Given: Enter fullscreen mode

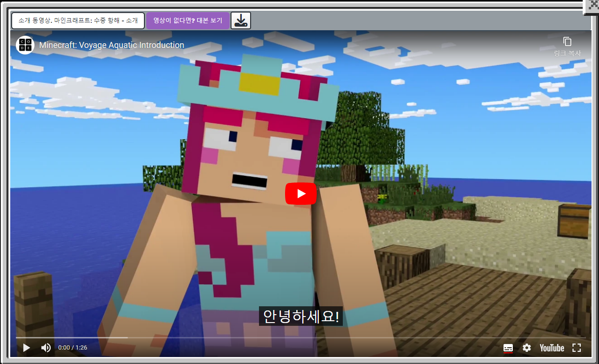Looking at the screenshot, I should point(577,348).
